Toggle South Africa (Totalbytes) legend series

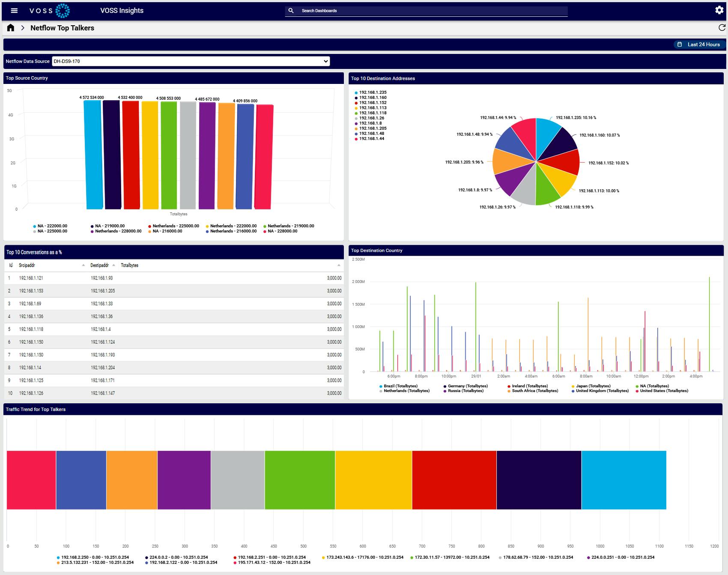tap(533, 391)
